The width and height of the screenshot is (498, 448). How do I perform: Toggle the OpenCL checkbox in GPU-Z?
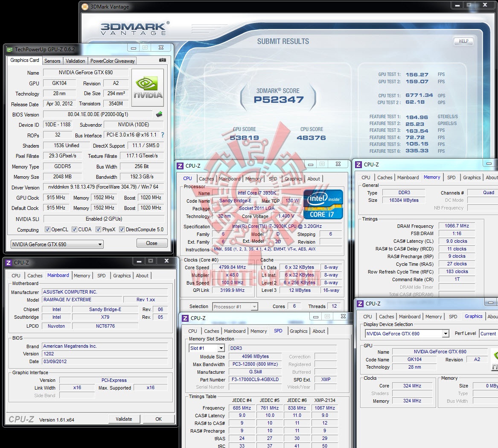pyautogui.click(x=47, y=229)
